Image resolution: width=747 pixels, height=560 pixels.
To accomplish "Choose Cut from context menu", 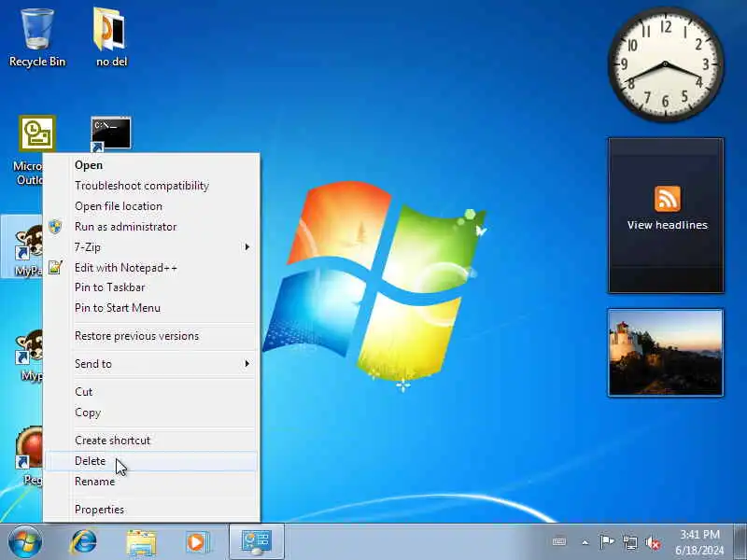I will click(151, 392).
